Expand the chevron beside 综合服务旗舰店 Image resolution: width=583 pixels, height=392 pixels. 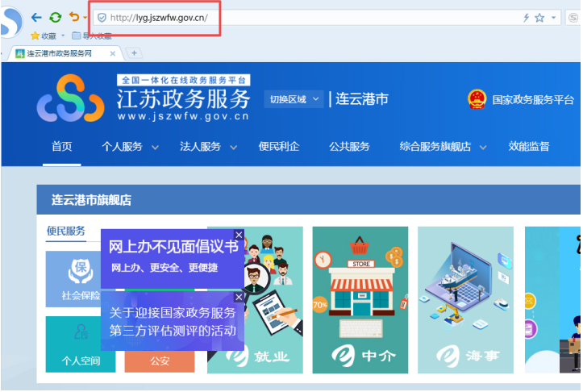483,148
